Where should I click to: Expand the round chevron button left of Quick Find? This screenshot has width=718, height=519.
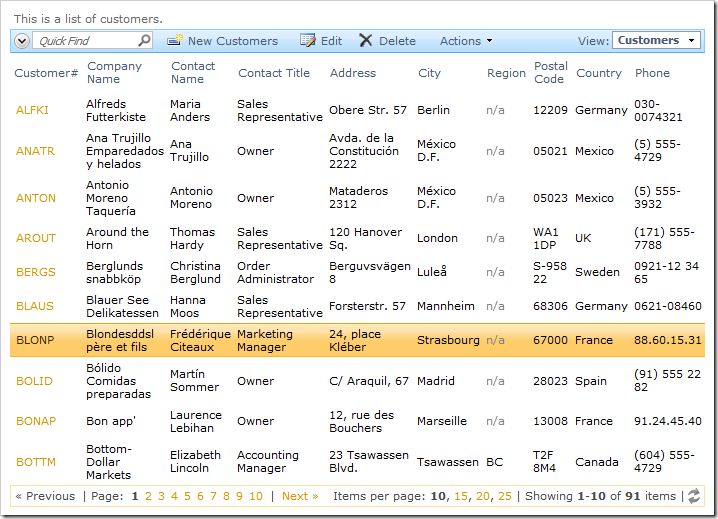click(22, 41)
